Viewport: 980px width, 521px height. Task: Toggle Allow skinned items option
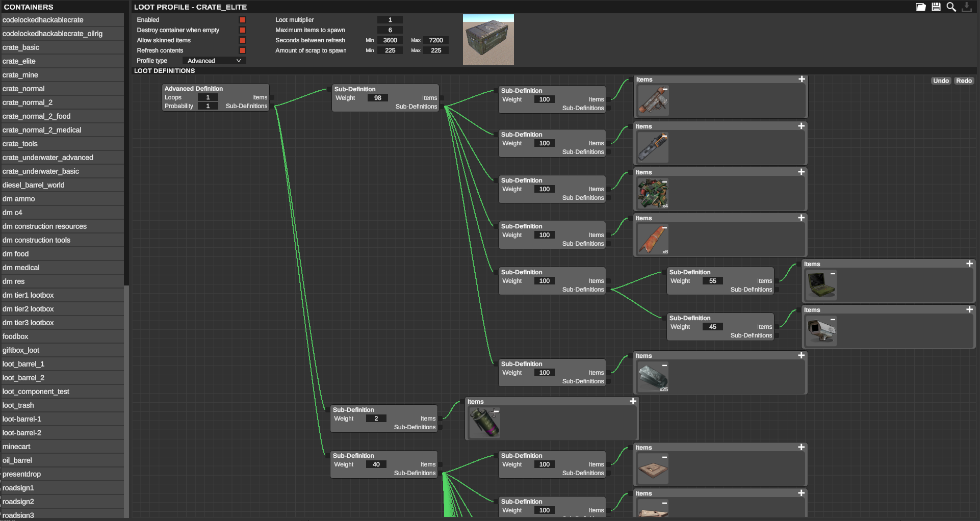243,40
